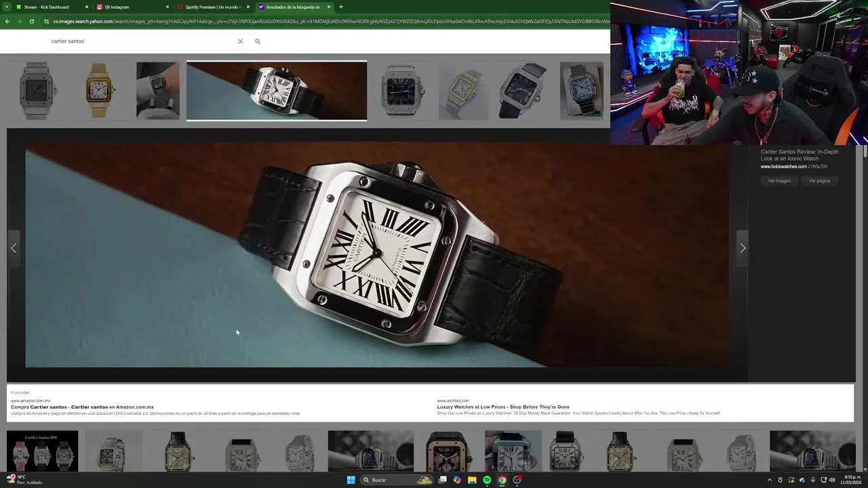868x488 pixels.
Task: Open the weather widget showing 18°C
Action: pos(24,480)
